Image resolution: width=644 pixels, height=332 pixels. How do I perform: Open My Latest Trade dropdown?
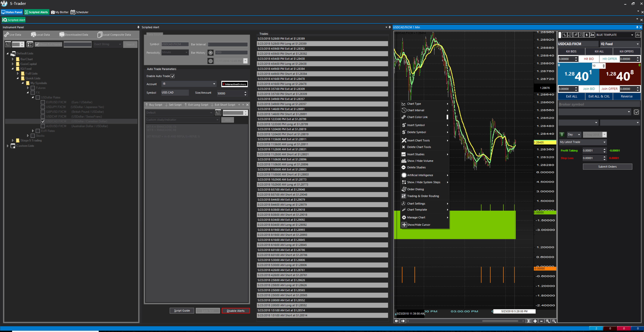pyautogui.click(x=583, y=142)
